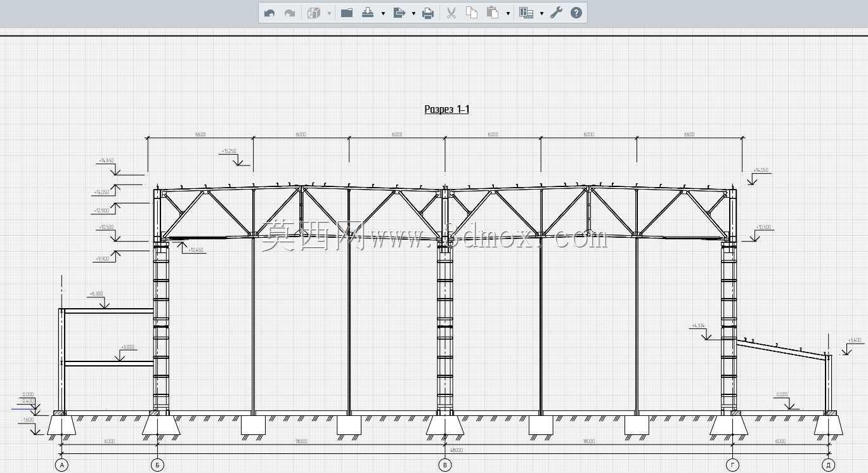Select axis marker circle "Г"
The height and width of the screenshot is (473, 868).
pos(733,465)
